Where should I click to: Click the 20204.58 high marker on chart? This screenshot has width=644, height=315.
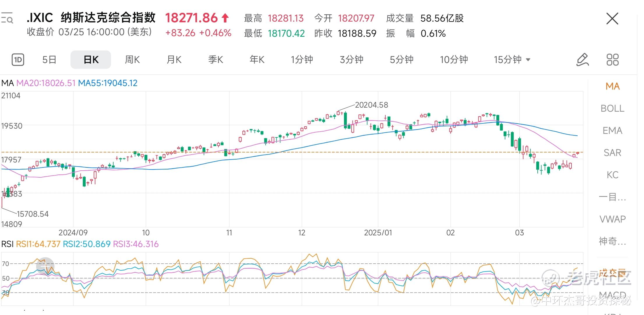[371, 105]
